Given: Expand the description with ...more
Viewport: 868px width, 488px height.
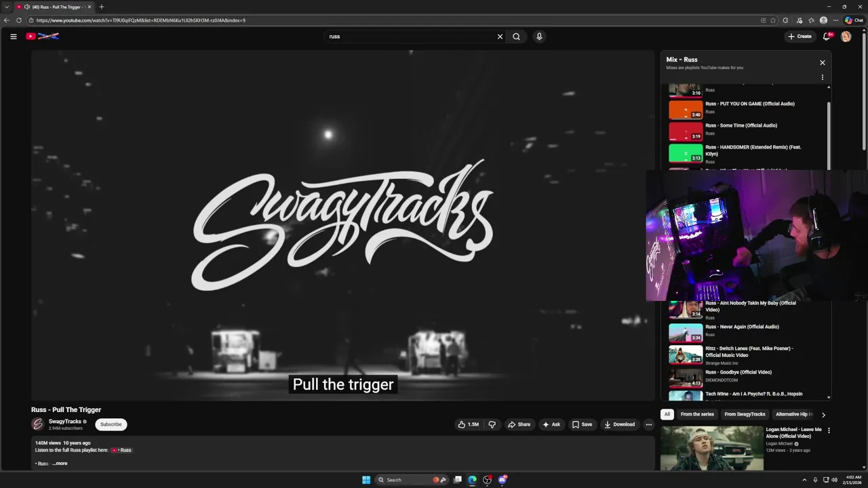Looking at the screenshot, I should (x=60, y=464).
